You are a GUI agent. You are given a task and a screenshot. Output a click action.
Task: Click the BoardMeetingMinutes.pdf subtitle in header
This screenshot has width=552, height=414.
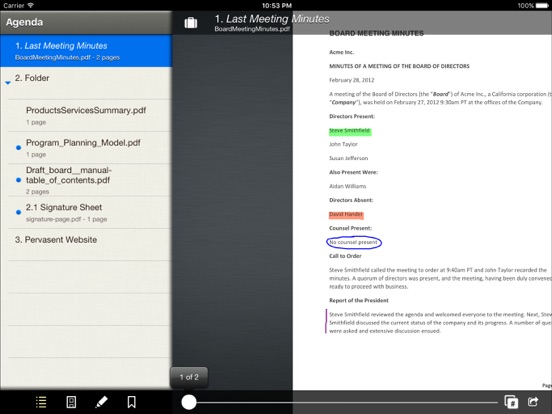[252, 29]
